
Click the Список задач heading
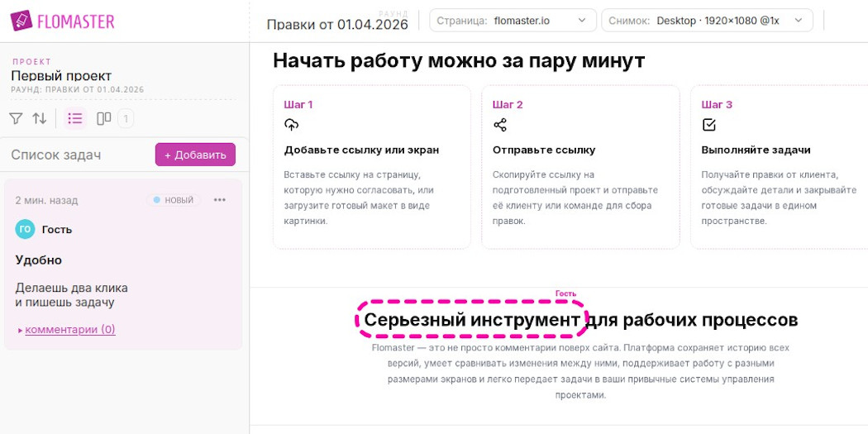pos(56,155)
